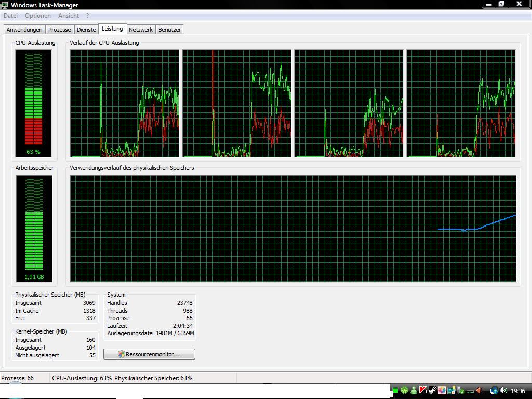532x399 pixels.
Task: Click the second CPU core history graph
Action: click(x=237, y=103)
